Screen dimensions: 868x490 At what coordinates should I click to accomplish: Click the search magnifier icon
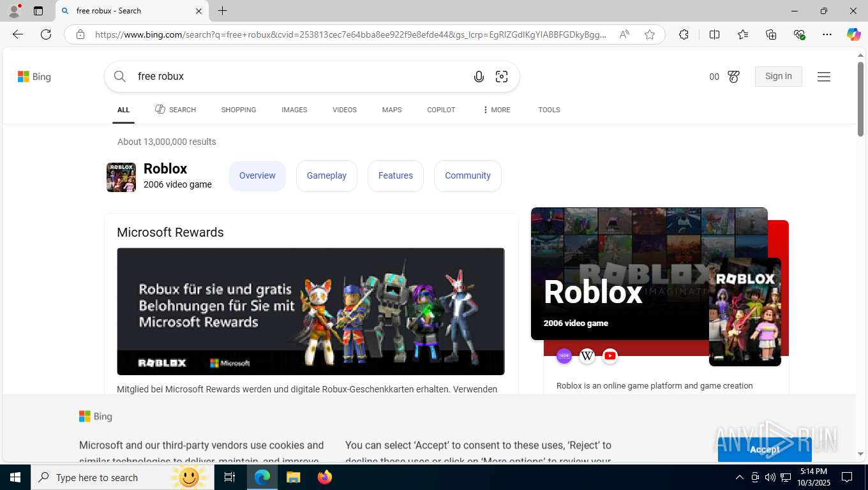coord(120,77)
